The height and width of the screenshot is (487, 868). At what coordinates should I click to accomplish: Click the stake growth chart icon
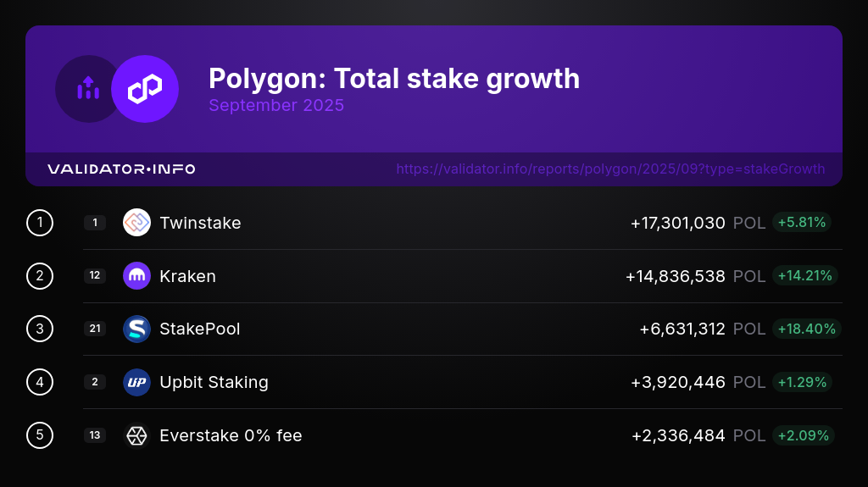(88, 89)
